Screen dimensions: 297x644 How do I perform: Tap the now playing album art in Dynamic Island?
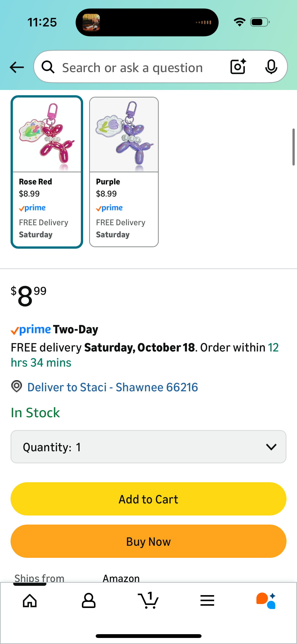click(x=91, y=22)
